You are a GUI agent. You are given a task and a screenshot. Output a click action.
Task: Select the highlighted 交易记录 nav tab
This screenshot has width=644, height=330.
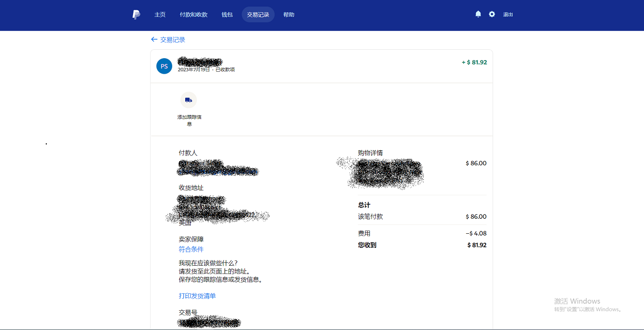258,15
